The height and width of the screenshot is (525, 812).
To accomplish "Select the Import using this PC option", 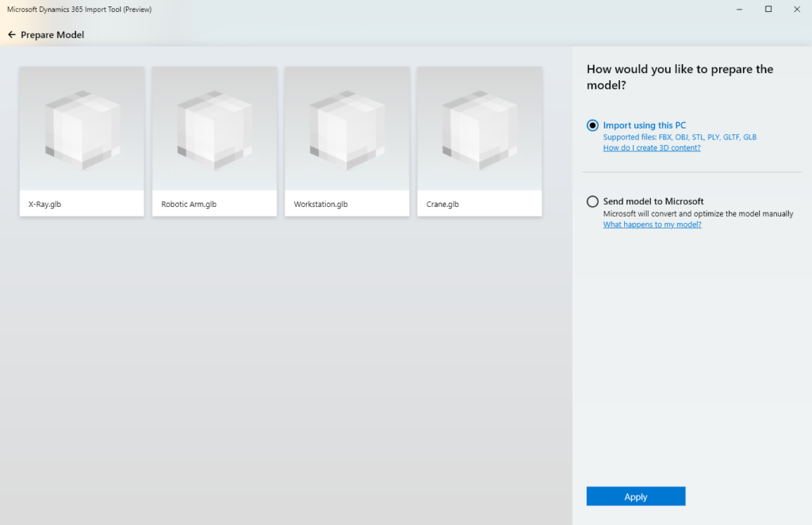I will tap(592, 125).
